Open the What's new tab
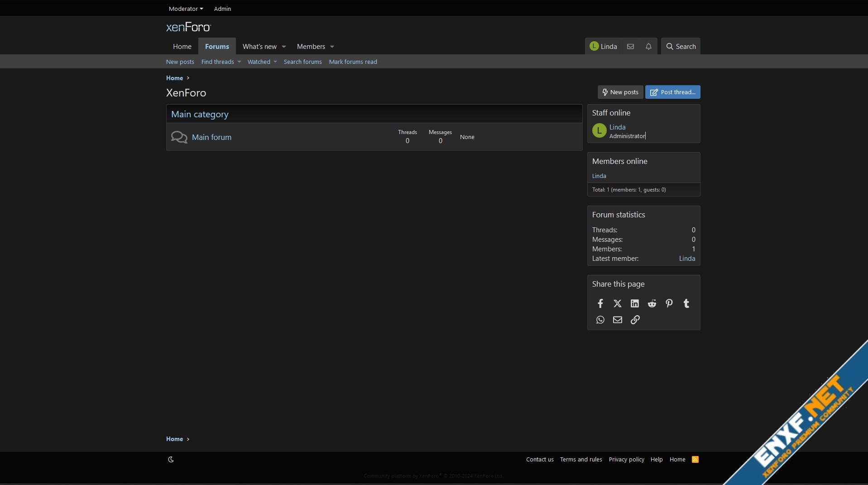 259,46
